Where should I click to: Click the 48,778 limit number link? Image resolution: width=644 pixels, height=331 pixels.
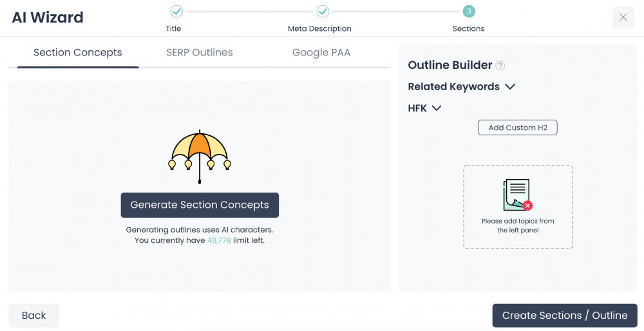[x=219, y=240]
